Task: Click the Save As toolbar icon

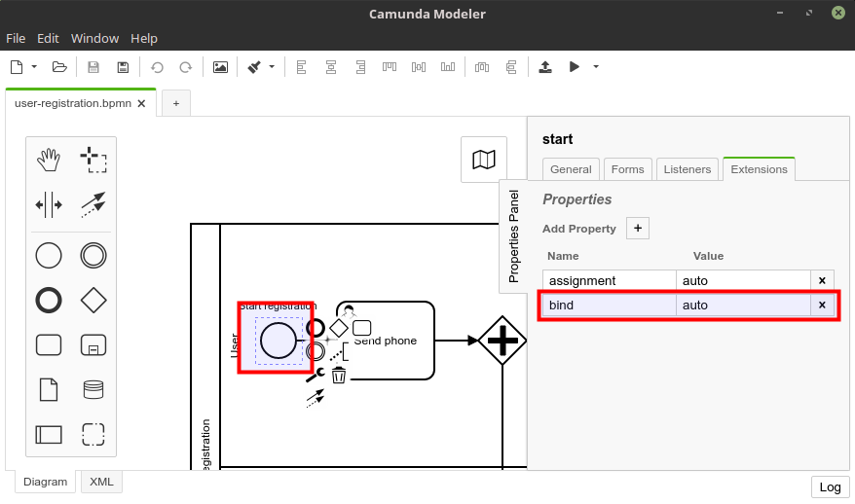Action: tap(123, 67)
